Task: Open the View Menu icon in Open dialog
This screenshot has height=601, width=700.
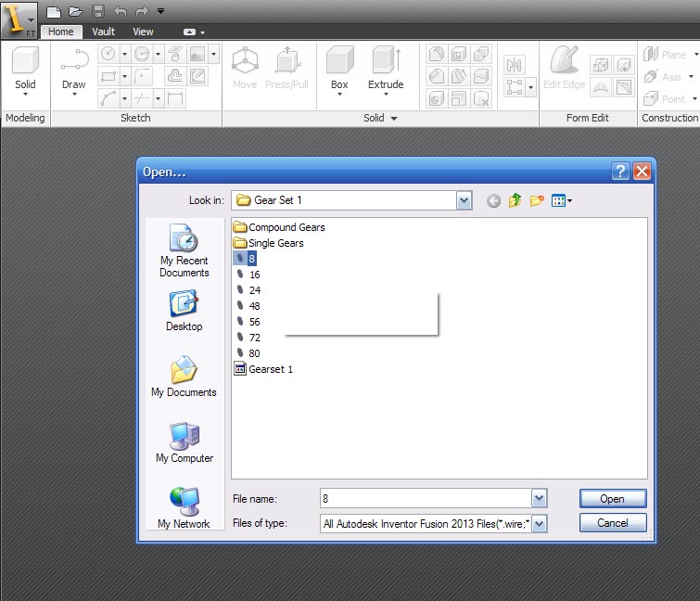Action: pyautogui.click(x=561, y=201)
